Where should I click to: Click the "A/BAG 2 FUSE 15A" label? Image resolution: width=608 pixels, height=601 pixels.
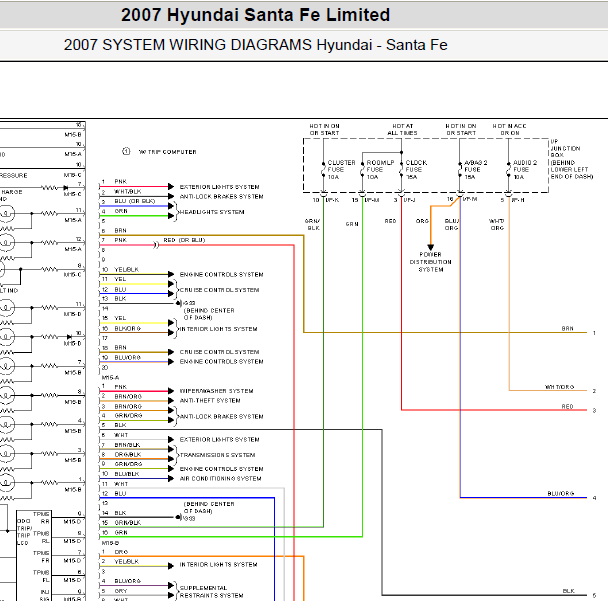point(475,170)
